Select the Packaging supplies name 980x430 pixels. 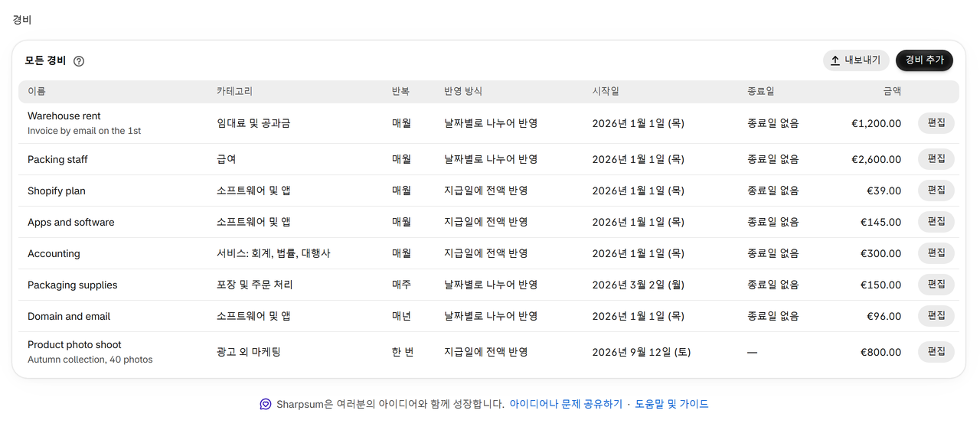pos(73,285)
